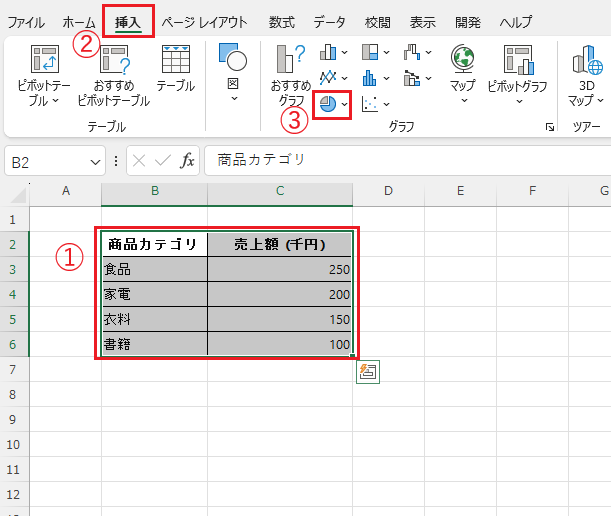Select the cell containing 食品
Viewport: 611px width, 516px height.
point(155,269)
